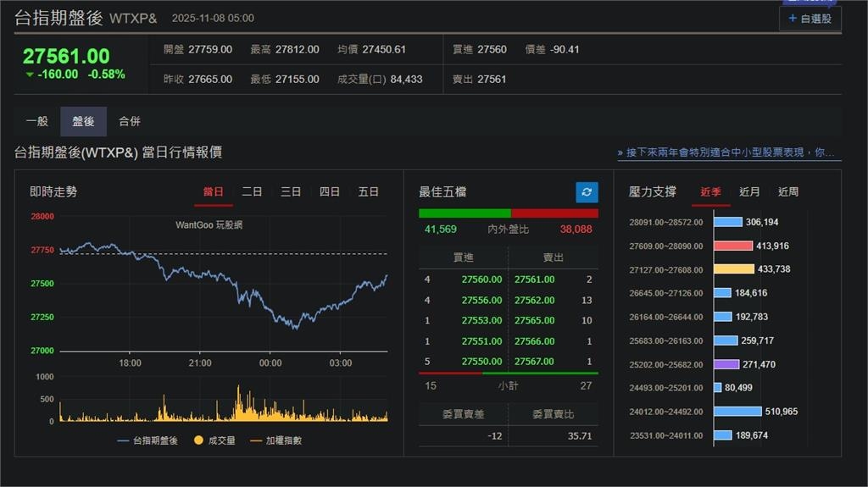The image size is (868, 487).
Task: Click the 開盤 27759.00 value
Action: [x=210, y=49]
